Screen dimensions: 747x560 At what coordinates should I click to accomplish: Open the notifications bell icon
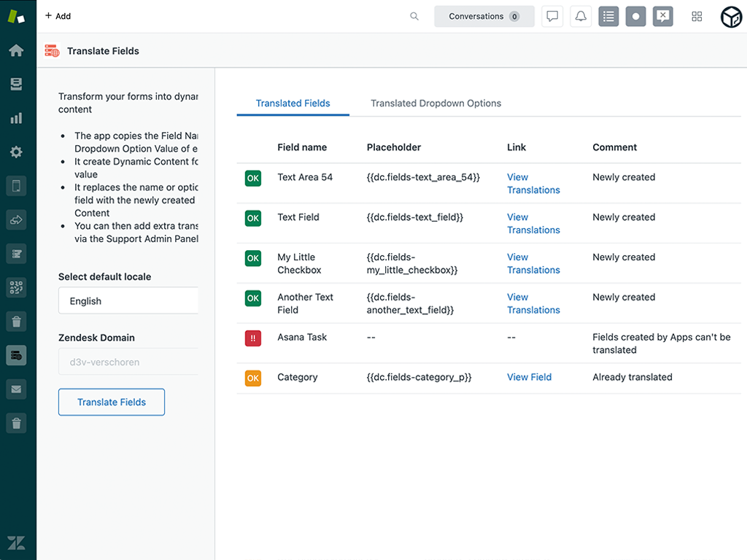tap(580, 16)
